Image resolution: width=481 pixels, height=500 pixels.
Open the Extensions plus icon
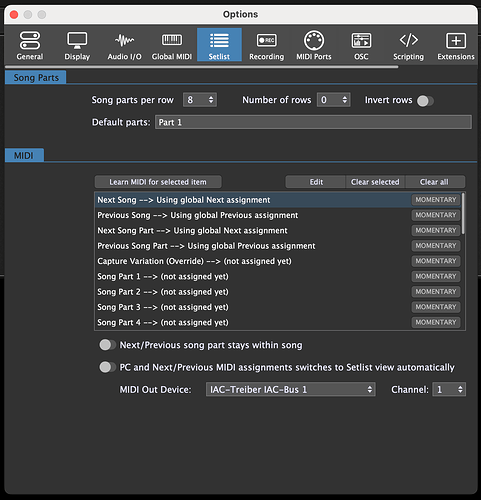point(456,41)
